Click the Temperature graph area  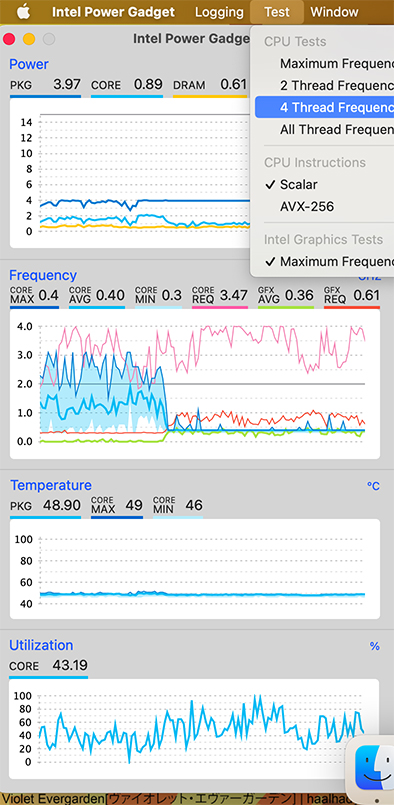[x=195, y=569]
